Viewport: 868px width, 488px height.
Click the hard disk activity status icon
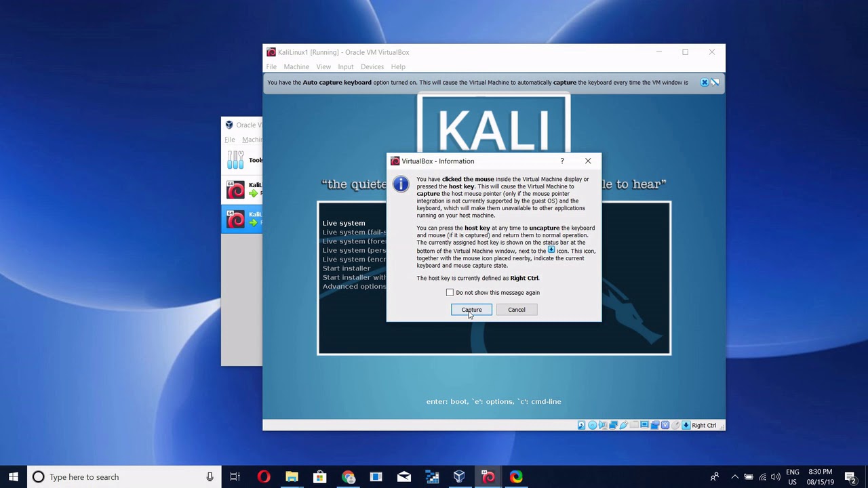pyautogui.click(x=581, y=425)
